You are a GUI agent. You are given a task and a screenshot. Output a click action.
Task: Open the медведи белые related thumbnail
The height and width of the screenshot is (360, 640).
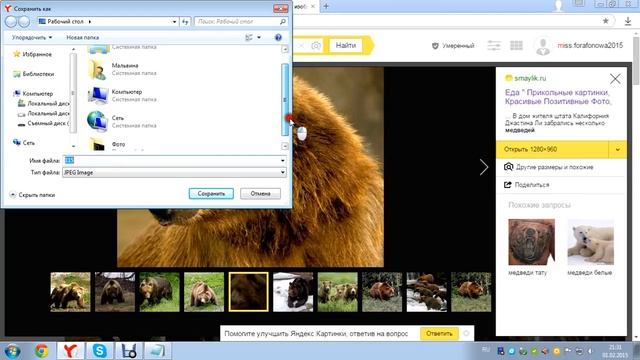click(x=591, y=242)
